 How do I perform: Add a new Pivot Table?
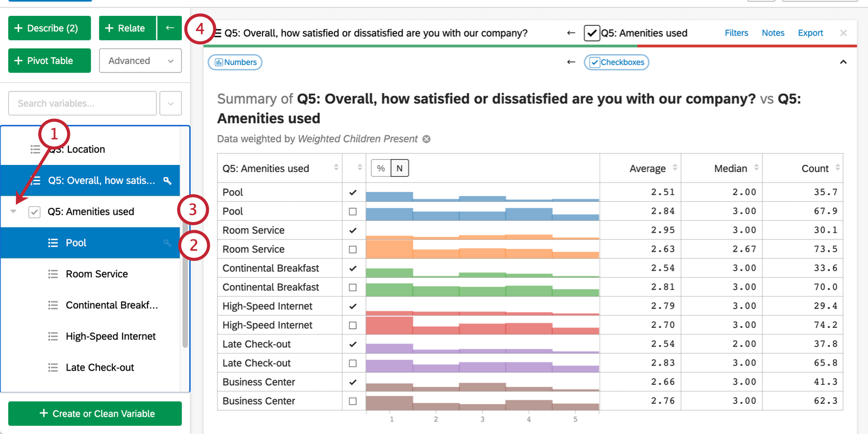click(50, 61)
